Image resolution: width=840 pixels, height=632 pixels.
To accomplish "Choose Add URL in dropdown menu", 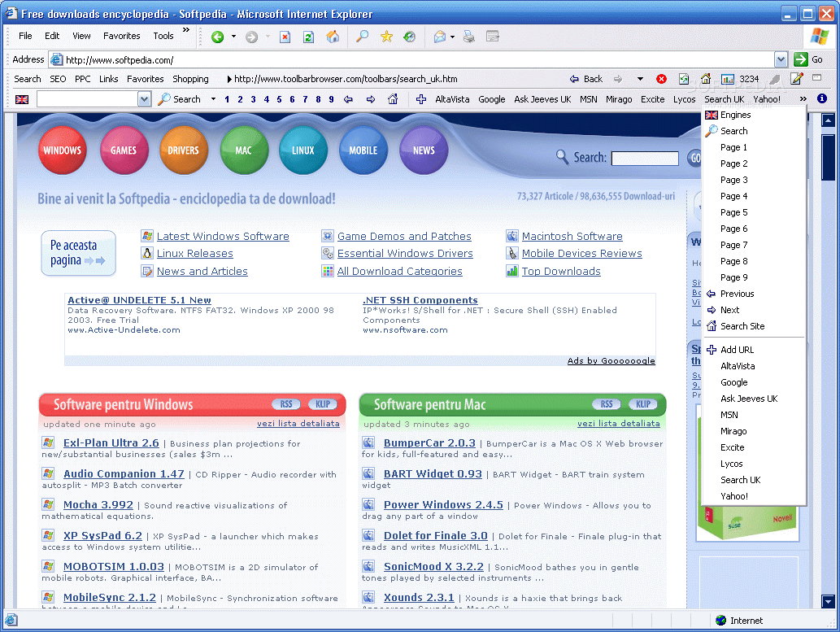I will tap(753, 350).
